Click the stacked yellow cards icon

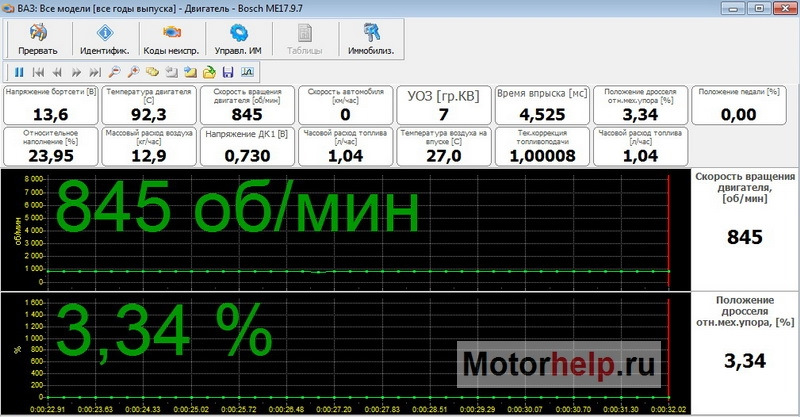pyautogui.click(x=152, y=72)
